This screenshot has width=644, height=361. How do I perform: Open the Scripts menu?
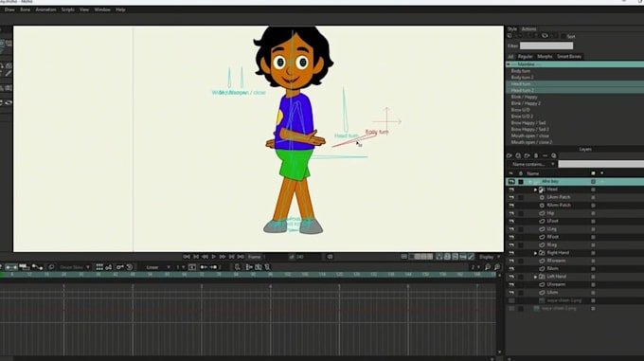(68, 9)
